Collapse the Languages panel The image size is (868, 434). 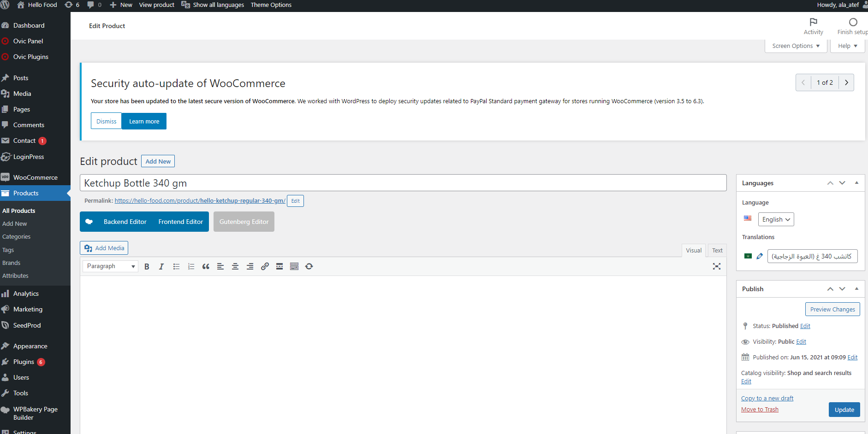pyautogui.click(x=856, y=183)
